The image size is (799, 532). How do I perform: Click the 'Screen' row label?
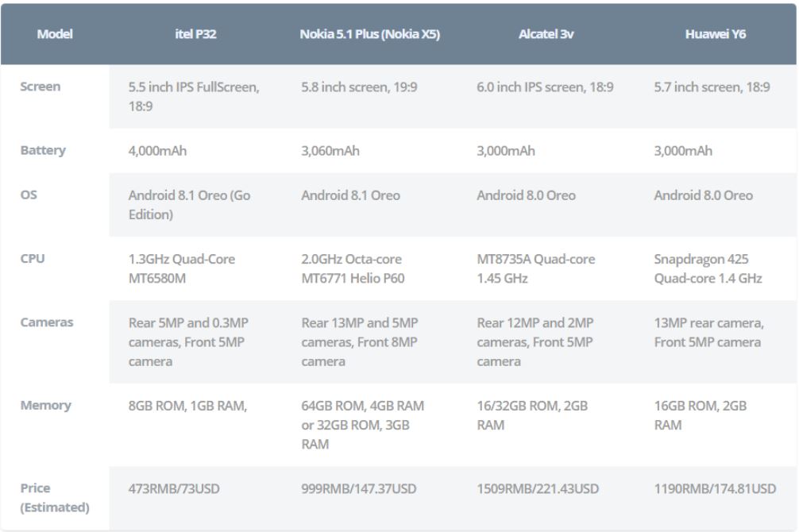click(x=41, y=87)
